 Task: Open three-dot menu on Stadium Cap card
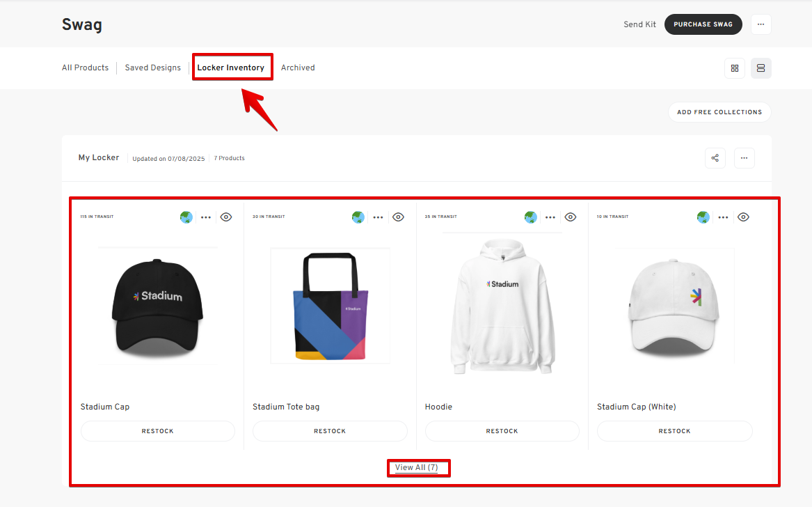pyautogui.click(x=206, y=217)
